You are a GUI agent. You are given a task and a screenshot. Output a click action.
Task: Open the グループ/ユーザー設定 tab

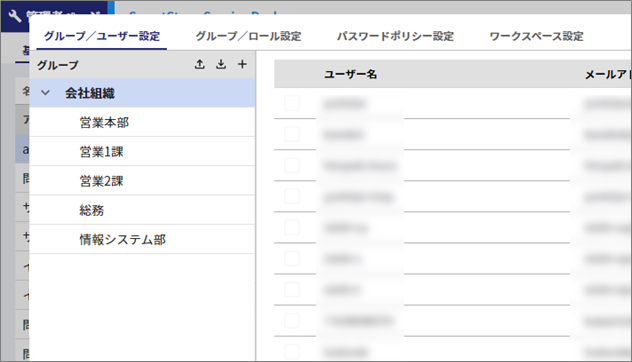102,36
